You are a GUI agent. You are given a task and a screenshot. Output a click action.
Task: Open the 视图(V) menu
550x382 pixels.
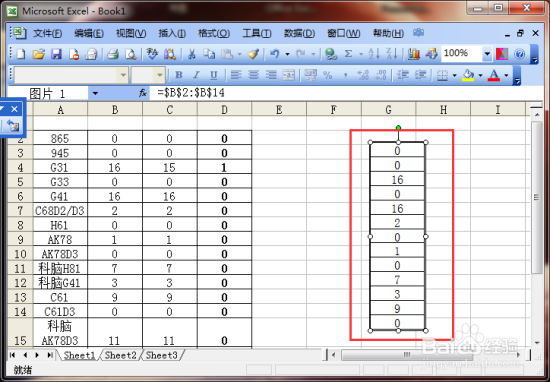[131, 33]
